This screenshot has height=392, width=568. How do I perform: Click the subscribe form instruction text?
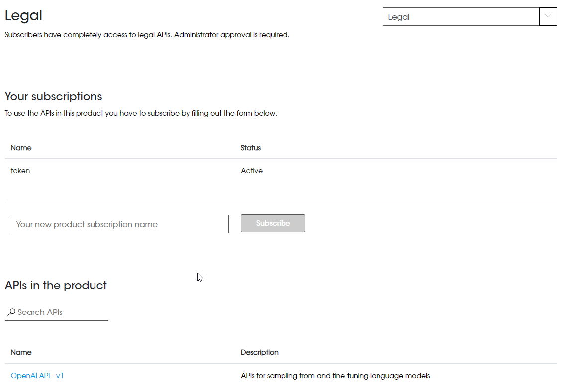coord(141,113)
